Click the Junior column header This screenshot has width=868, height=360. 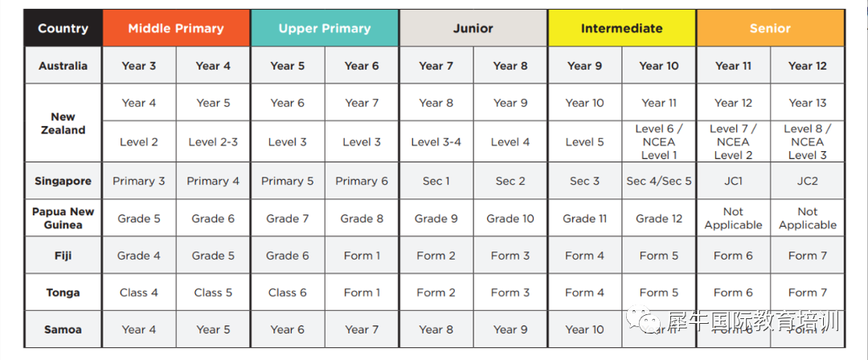coord(473,28)
